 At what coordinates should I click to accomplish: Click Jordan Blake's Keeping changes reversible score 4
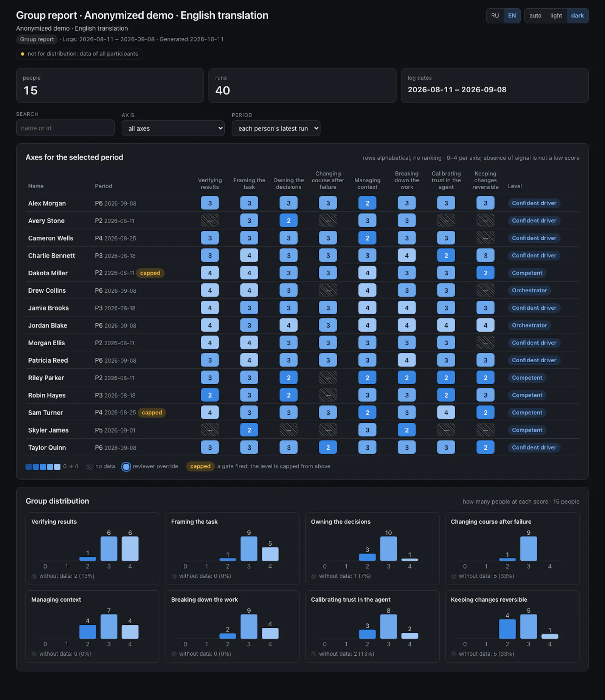tap(486, 325)
